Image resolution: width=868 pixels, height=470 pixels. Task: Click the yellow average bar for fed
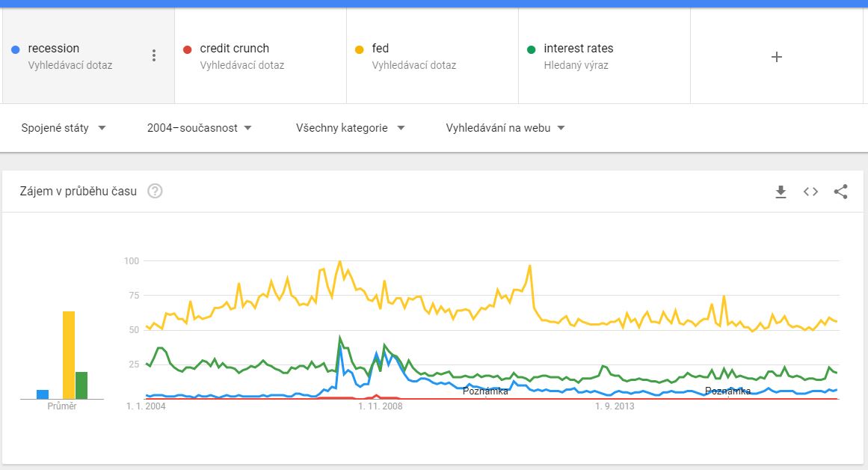[x=69, y=355]
